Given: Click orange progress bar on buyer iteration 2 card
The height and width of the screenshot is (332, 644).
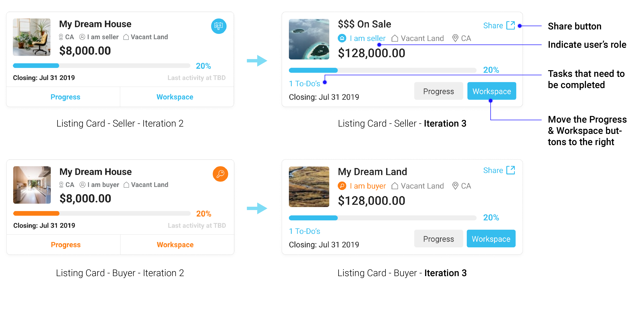Looking at the screenshot, I should click(x=102, y=213).
